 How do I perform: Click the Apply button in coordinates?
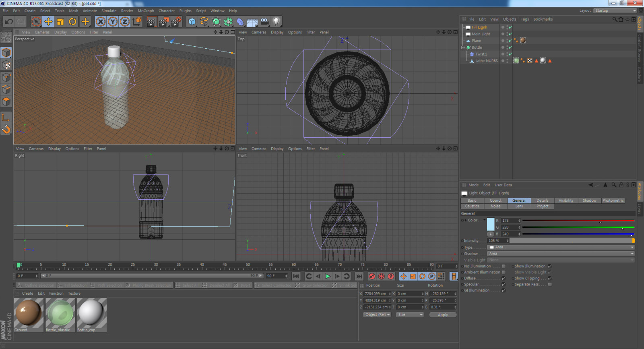(442, 315)
